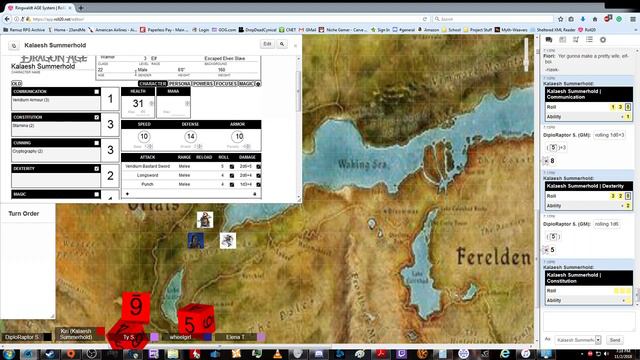Select the Ringwaldt AGE System browser tab
This screenshot has width=640, height=360.
(x=39, y=8)
